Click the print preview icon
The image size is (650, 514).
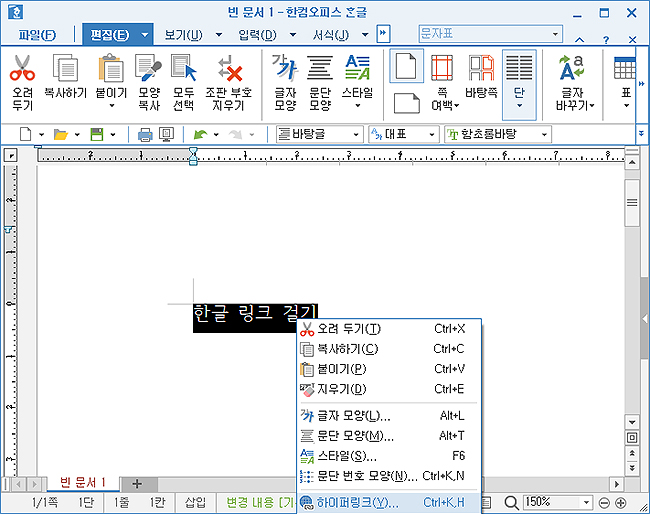[x=167, y=134]
